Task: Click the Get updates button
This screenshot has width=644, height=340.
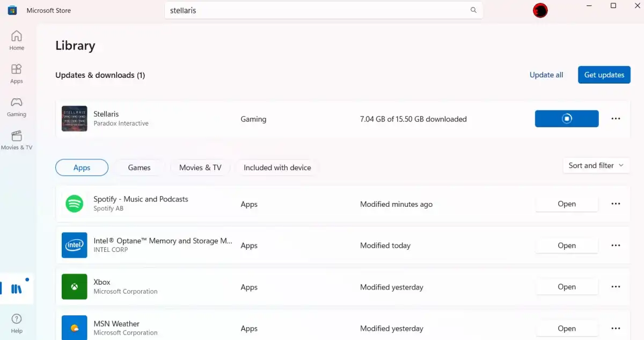Action: 604,75
